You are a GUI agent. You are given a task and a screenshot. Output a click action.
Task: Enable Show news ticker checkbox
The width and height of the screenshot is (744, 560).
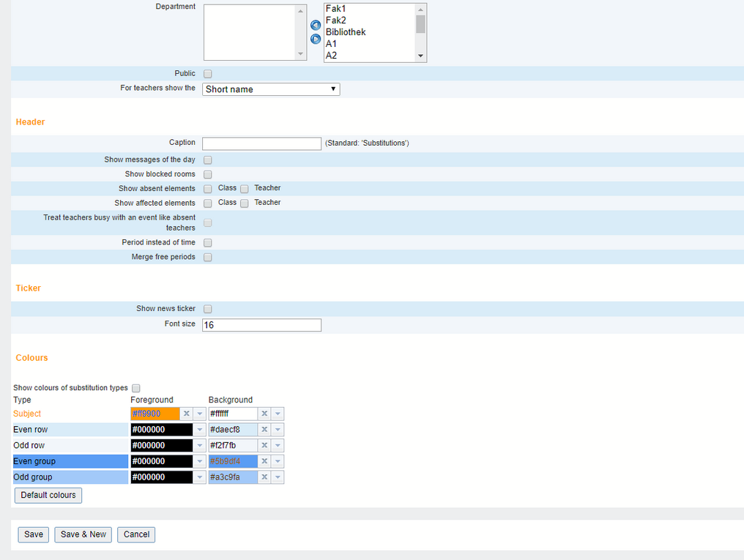coord(208,309)
